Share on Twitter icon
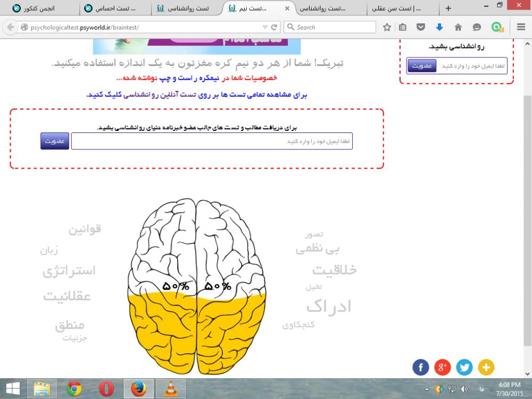The height and width of the screenshot is (399, 532). point(464,367)
